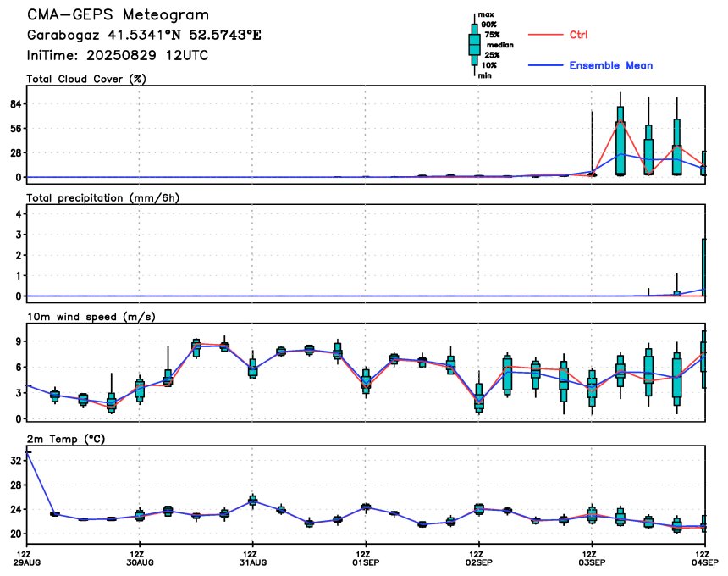The height and width of the screenshot is (576, 728).
Task: Click the IniTime 20250829 12UTC label
Action: click(118, 55)
